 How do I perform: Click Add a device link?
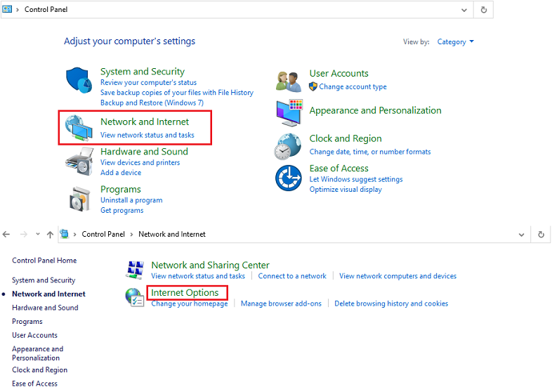(121, 173)
